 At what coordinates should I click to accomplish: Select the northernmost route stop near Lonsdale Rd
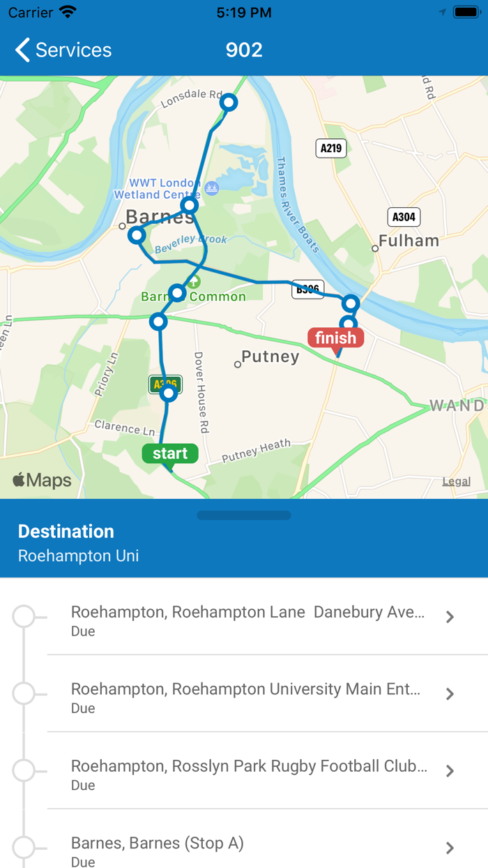pyautogui.click(x=228, y=102)
